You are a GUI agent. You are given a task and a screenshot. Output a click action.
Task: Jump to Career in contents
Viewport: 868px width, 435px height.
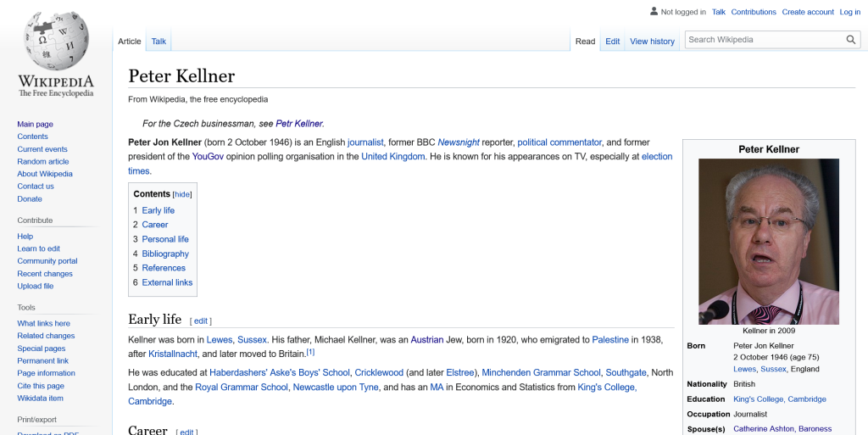click(x=155, y=225)
